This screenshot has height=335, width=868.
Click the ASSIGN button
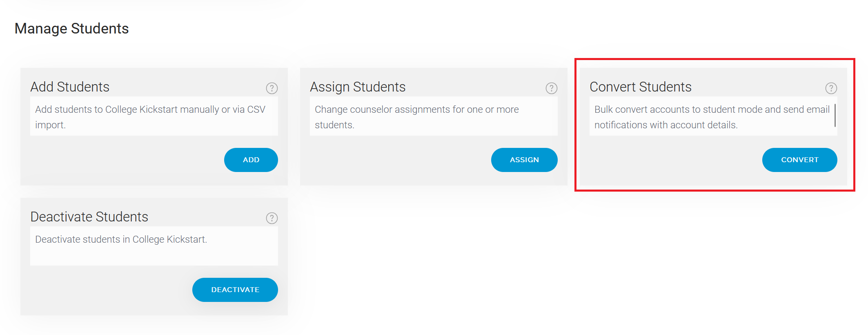click(524, 160)
